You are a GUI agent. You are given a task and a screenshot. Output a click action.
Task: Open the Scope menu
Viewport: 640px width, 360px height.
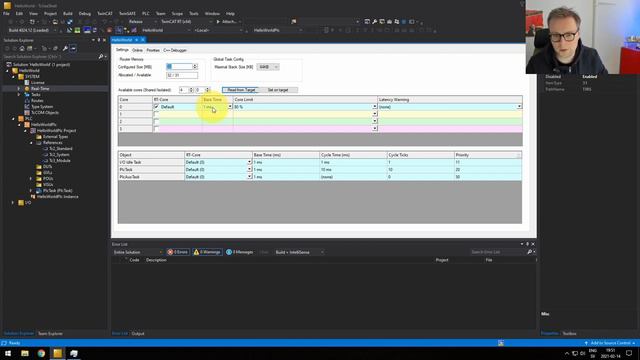click(x=177, y=13)
